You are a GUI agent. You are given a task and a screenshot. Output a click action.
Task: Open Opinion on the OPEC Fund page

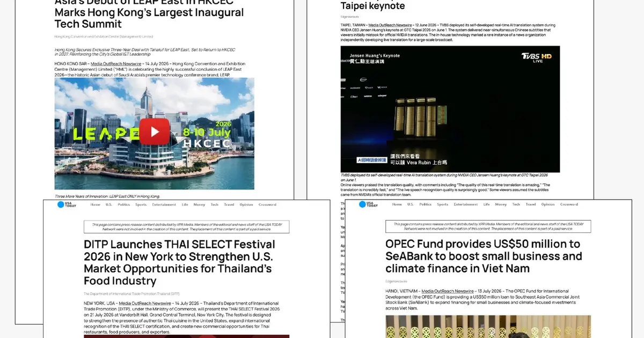548,204
